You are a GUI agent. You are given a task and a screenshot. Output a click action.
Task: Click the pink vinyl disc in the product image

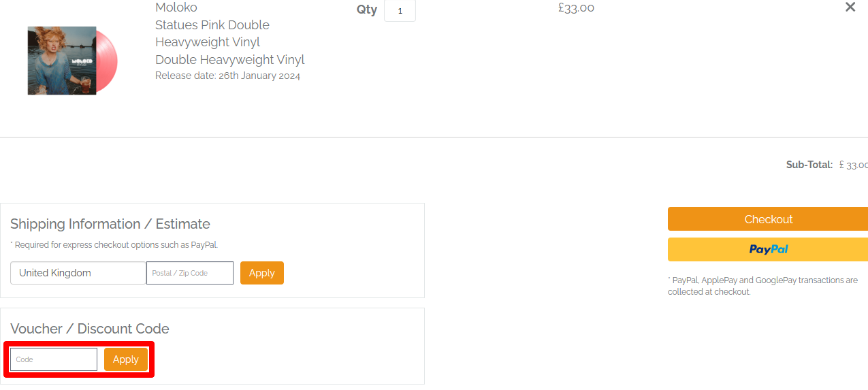pyautogui.click(x=108, y=61)
